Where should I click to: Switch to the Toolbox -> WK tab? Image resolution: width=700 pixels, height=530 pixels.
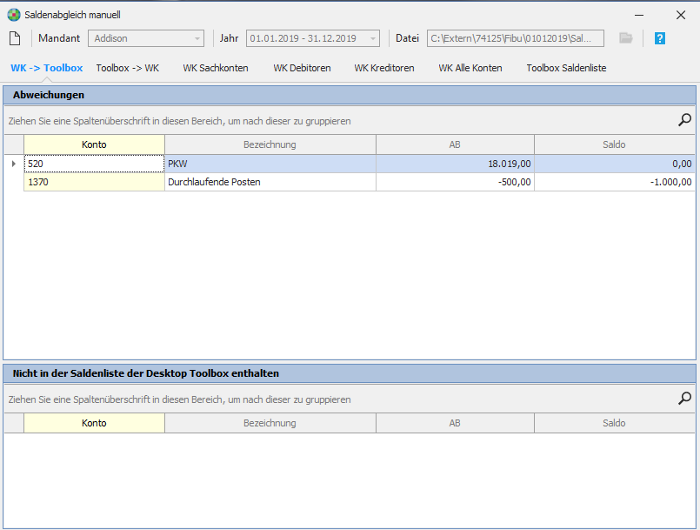(x=127, y=68)
